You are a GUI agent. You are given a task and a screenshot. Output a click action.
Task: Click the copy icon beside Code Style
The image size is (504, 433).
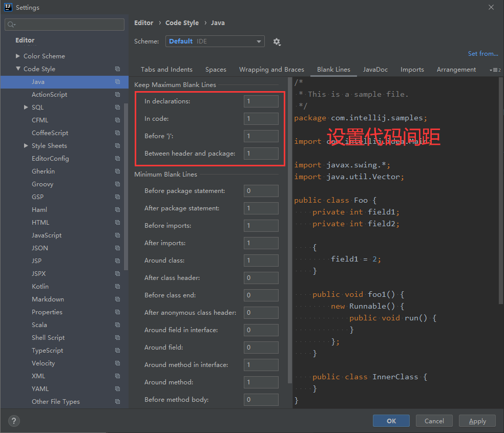118,69
